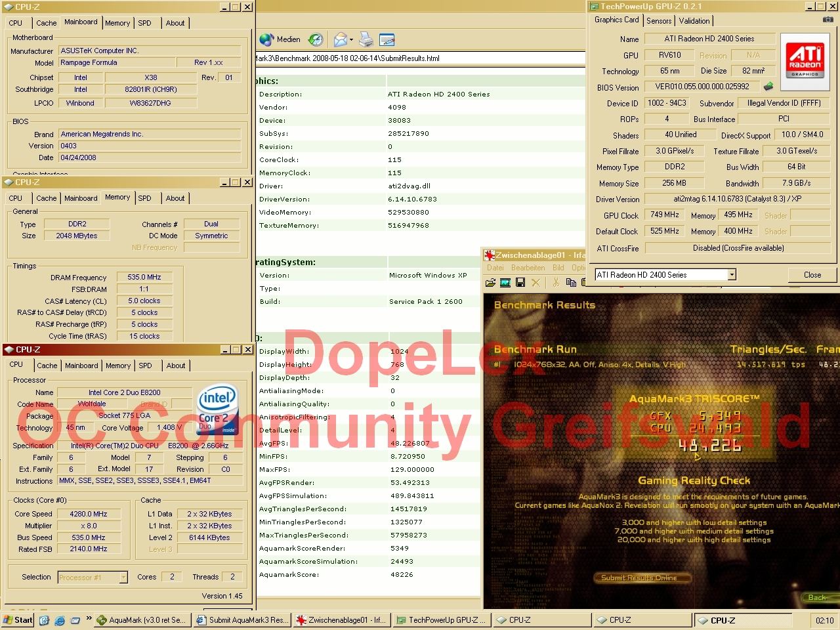Click the third quick launch icon beside Internet Explorer

click(x=75, y=620)
